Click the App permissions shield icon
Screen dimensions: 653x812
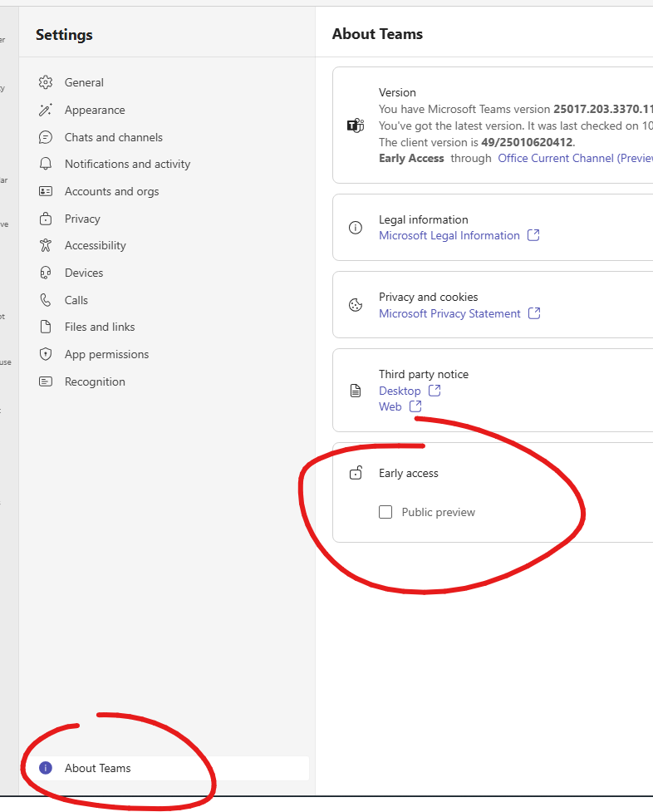[46, 354]
